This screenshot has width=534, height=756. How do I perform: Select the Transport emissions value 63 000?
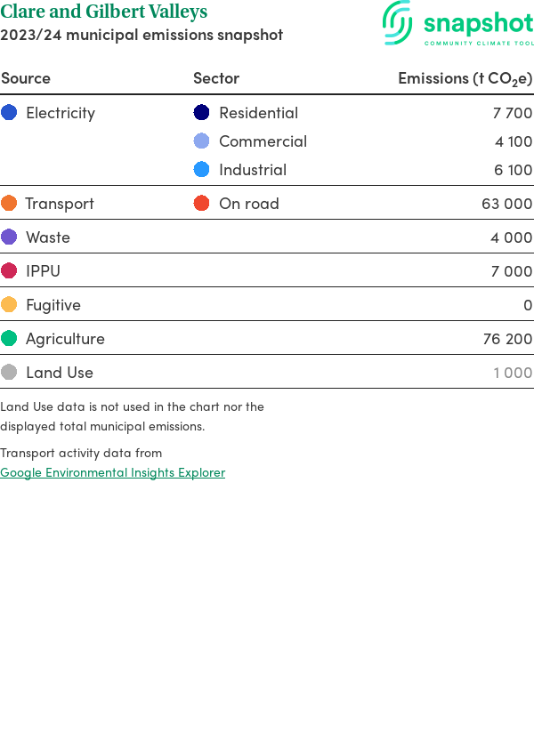[x=506, y=204]
